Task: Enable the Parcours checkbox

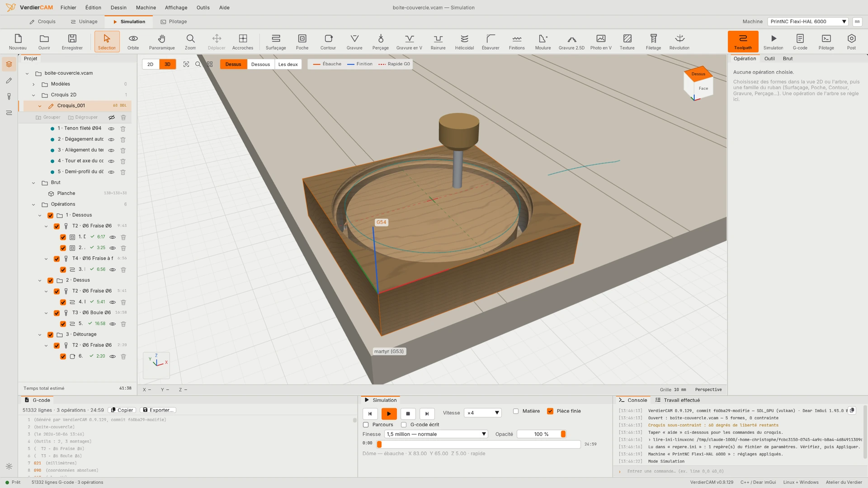Action: 366,425
